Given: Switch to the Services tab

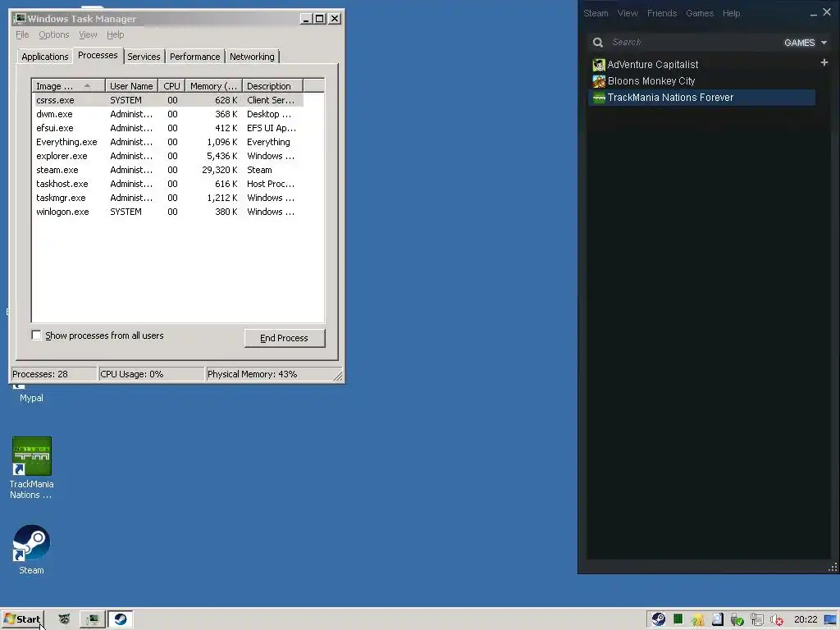Looking at the screenshot, I should pos(144,57).
